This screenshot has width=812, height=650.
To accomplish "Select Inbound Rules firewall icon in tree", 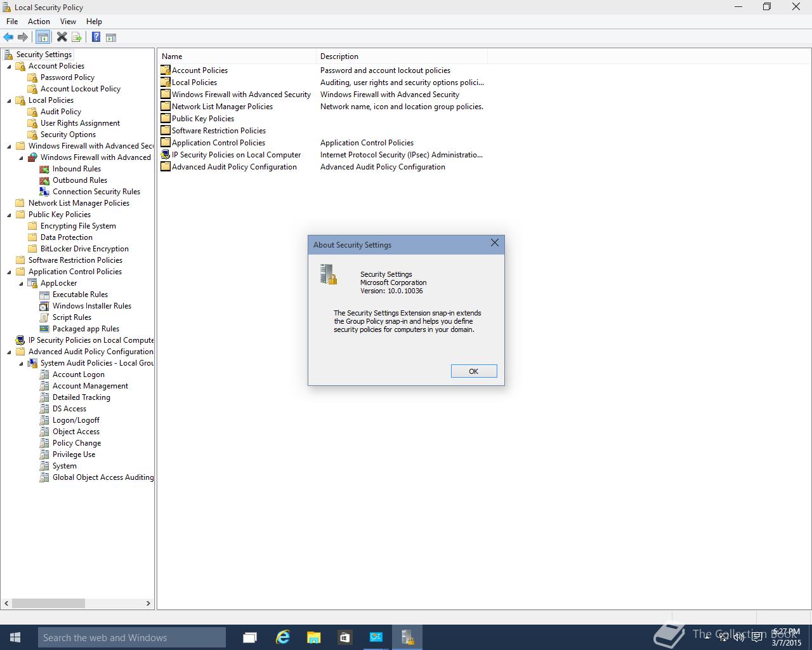I will [44, 169].
